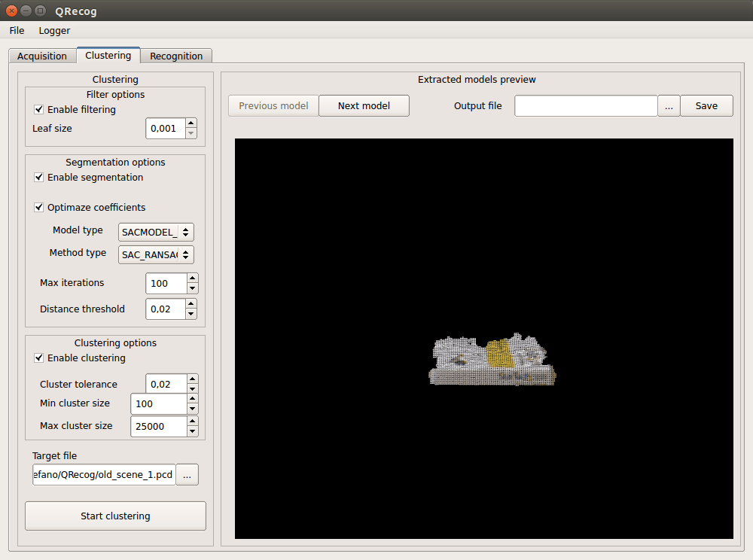Open the File menu
The image size is (753, 560).
point(17,30)
